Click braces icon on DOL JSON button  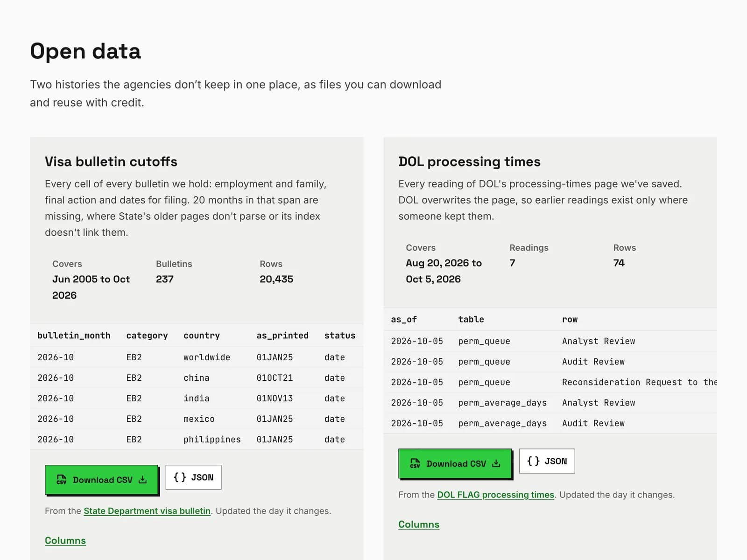(x=533, y=461)
